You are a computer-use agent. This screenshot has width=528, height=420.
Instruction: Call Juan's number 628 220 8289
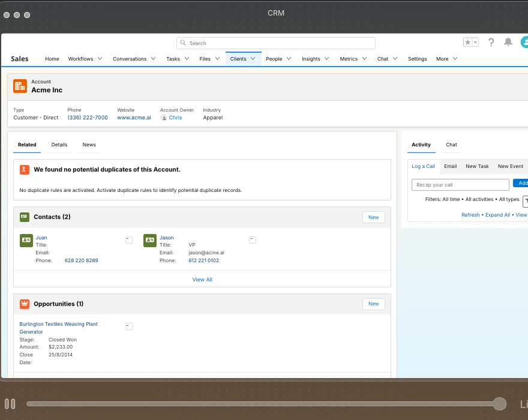[81, 260]
